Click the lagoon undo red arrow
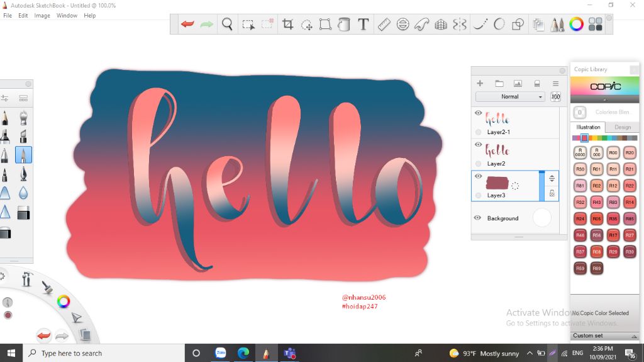 (x=43, y=336)
